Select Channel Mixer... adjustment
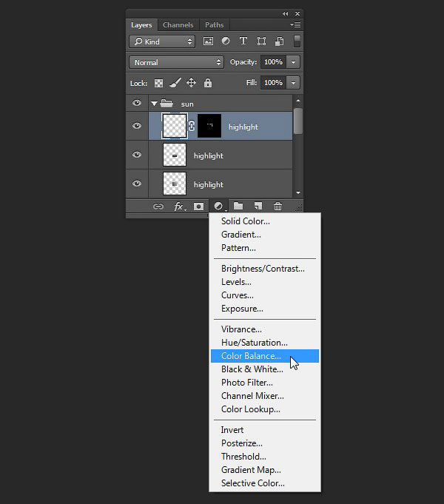The height and width of the screenshot is (504, 444). click(x=265, y=396)
